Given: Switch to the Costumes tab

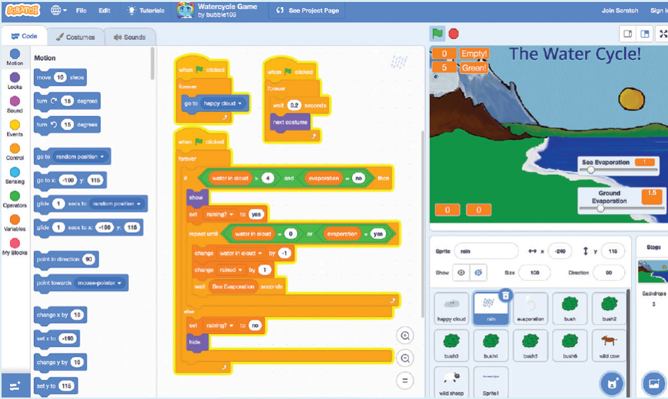Looking at the screenshot, I should point(75,37).
